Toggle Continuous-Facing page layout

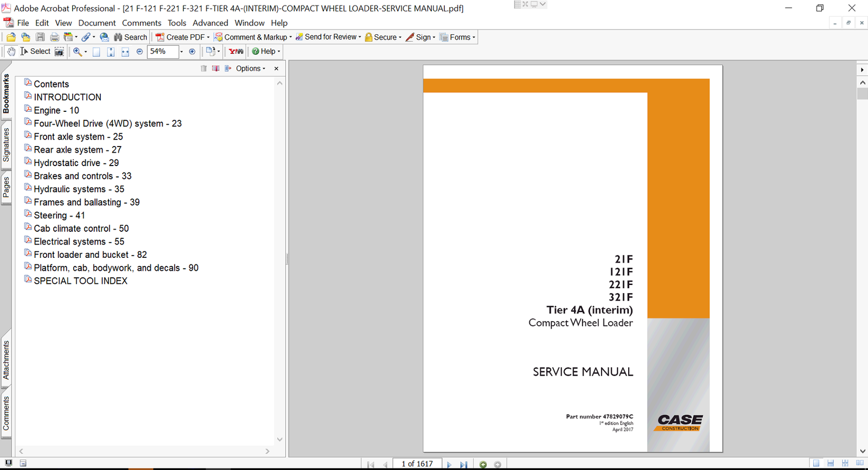coord(845,463)
